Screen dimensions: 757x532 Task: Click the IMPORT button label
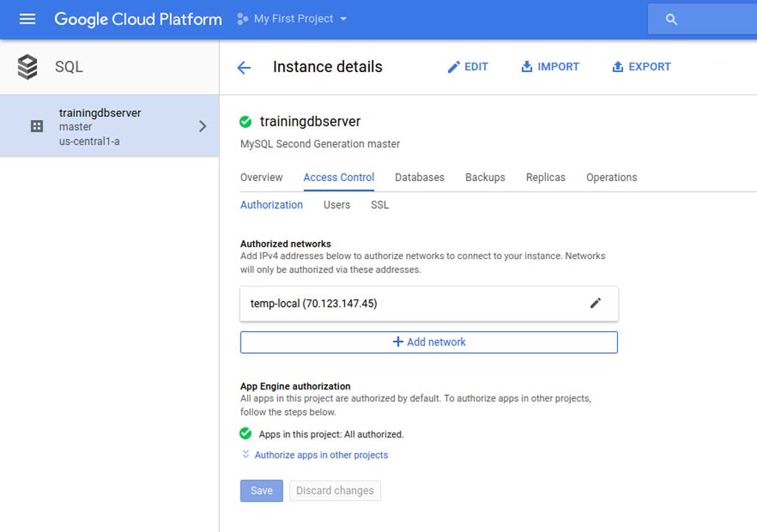coord(558,67)
